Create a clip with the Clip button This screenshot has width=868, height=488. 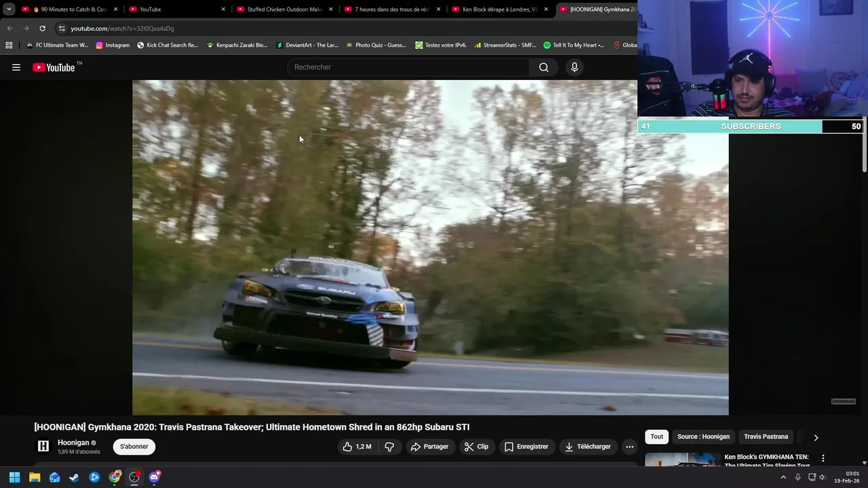pyautogui.click(x=476, y=447)
